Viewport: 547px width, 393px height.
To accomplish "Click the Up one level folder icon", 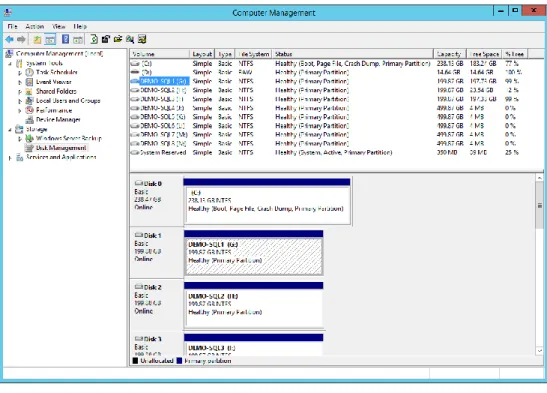I will pos(37,39).
